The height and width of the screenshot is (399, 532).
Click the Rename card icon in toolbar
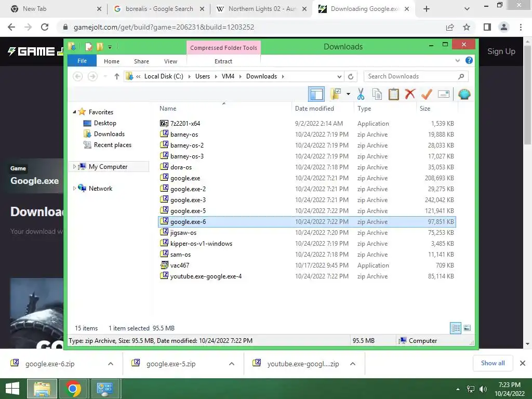pos(444,94)
